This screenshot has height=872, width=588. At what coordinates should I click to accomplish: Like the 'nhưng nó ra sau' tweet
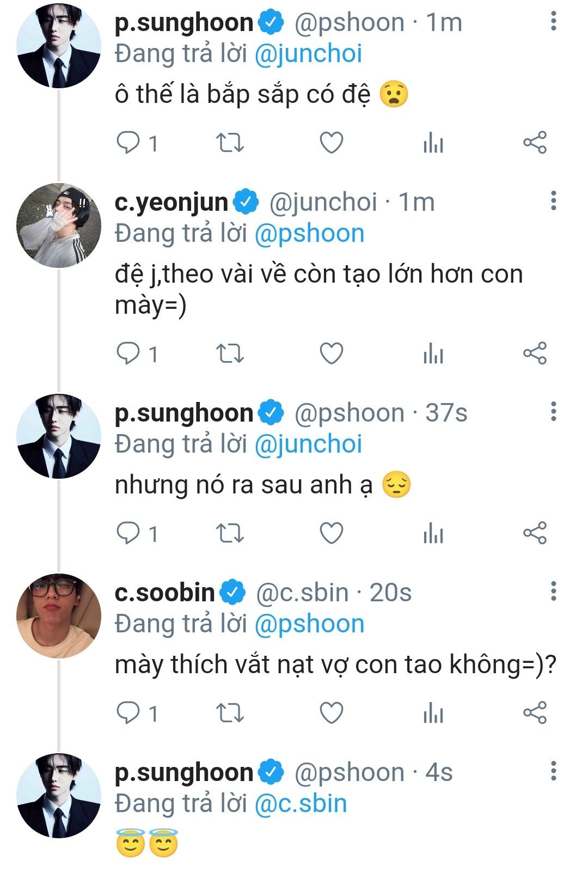pyautogui.click(x=331, y=533)
